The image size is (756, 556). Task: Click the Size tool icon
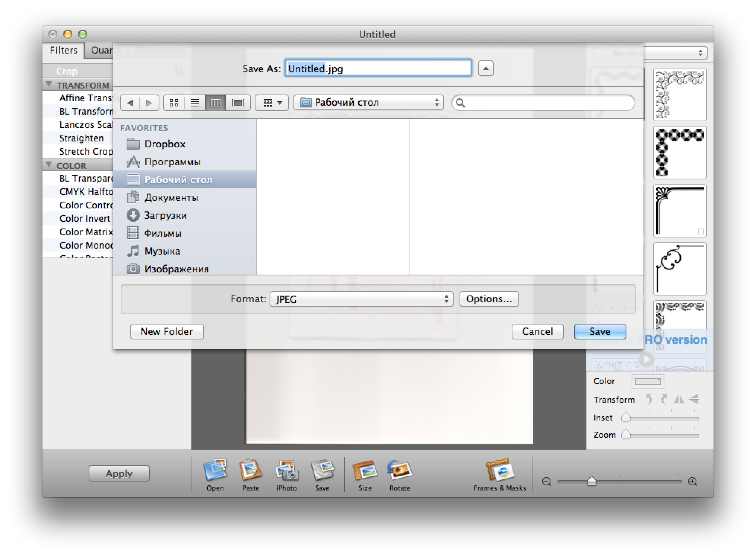click(365, 470)
